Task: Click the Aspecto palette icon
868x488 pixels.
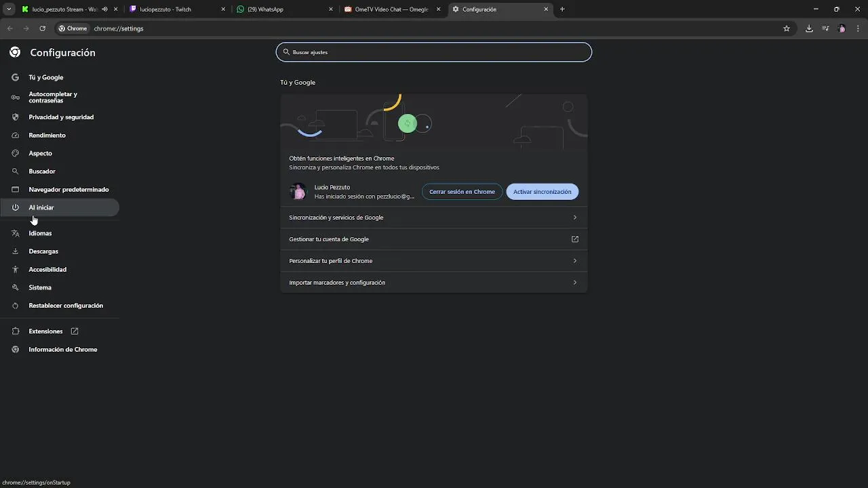Action: point(15,153)
